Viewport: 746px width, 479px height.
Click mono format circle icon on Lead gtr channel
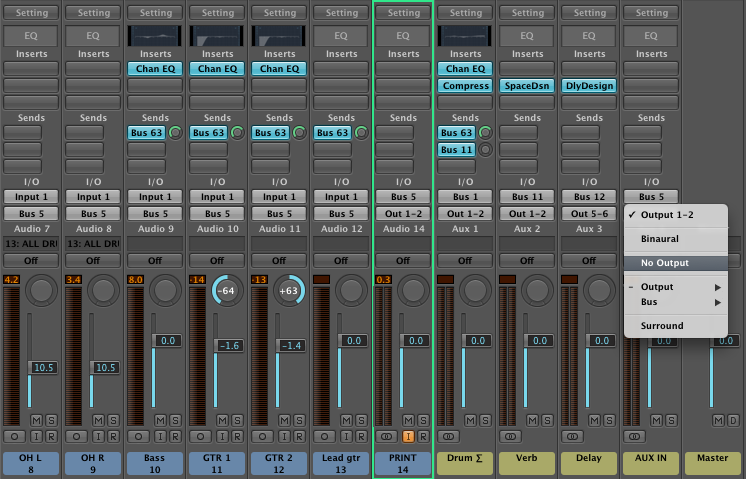click(324, 436)
